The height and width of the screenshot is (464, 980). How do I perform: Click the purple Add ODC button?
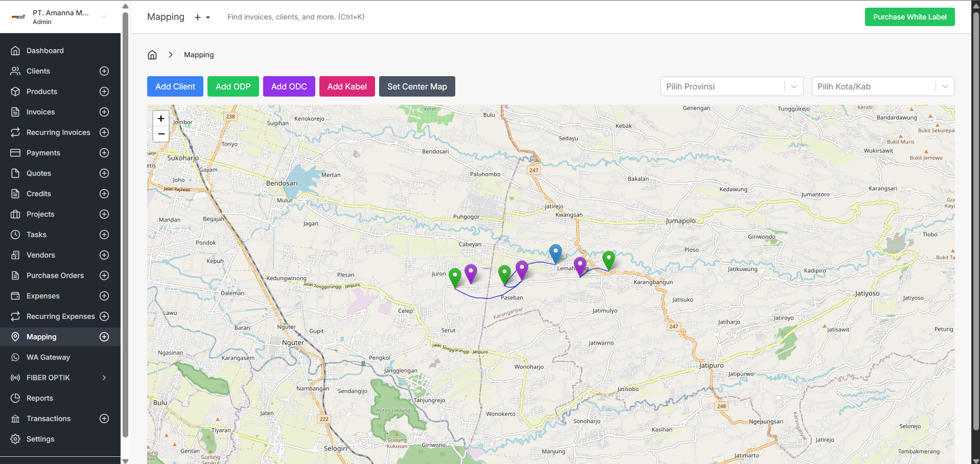[289, 86]
